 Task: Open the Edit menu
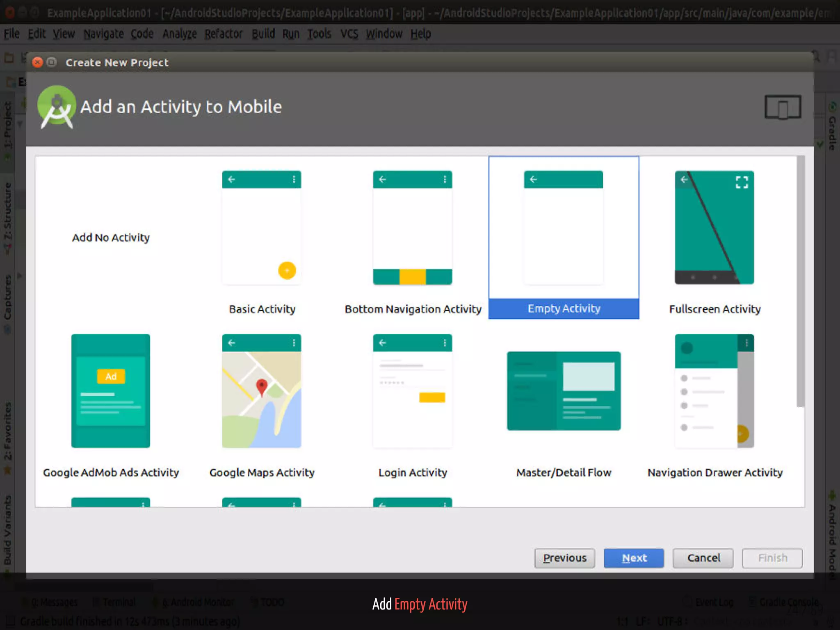[36, 34]
